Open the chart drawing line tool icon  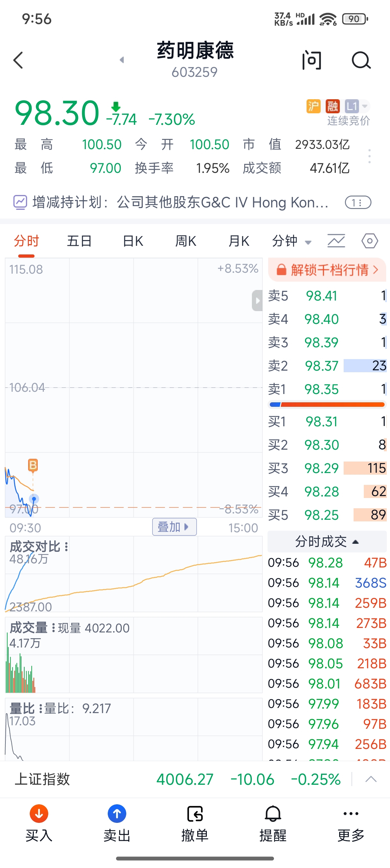(336, 241)
